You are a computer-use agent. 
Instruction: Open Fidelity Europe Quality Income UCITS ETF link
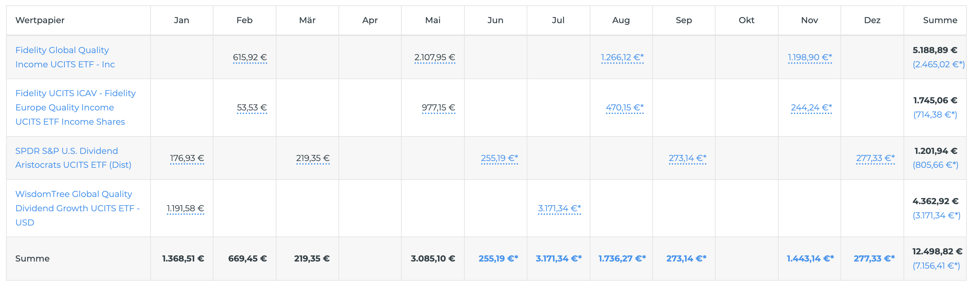(x=75, y=108)
